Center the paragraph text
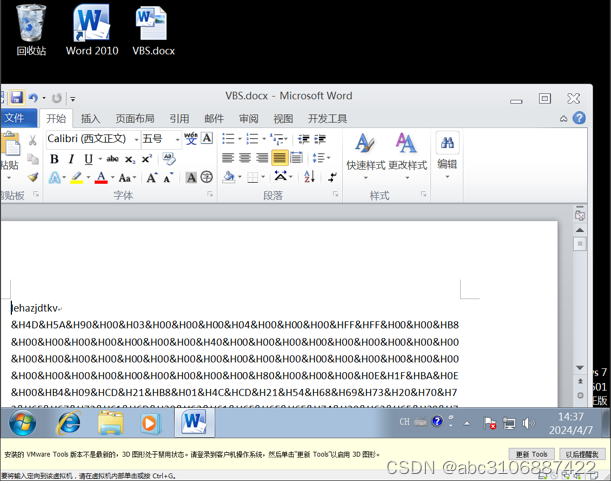Screen dimensions: 611x484 (x=245, y=158)
